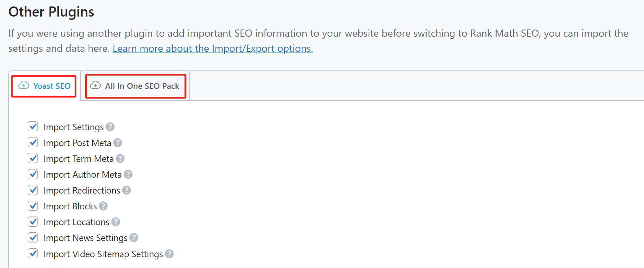
Task: Click help icon beside Import News Settings
Action: (x=134, y=238)
